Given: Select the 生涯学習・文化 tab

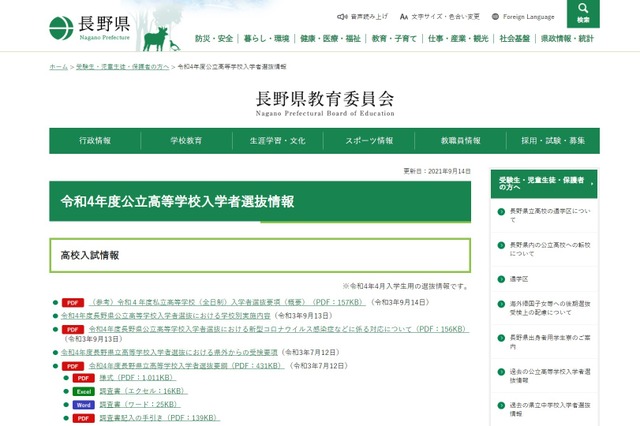Looking at the screenshot, I should [x=278, y=141].
